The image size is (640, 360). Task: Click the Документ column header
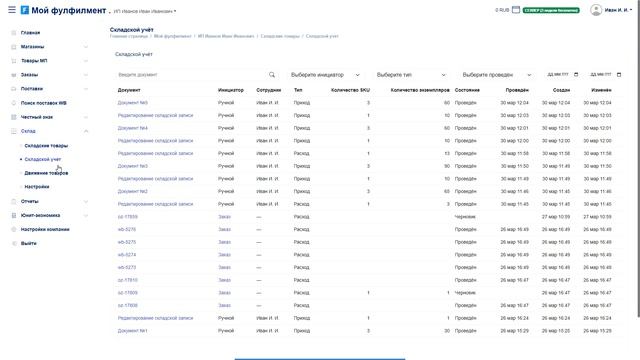[x=129, y=90]
